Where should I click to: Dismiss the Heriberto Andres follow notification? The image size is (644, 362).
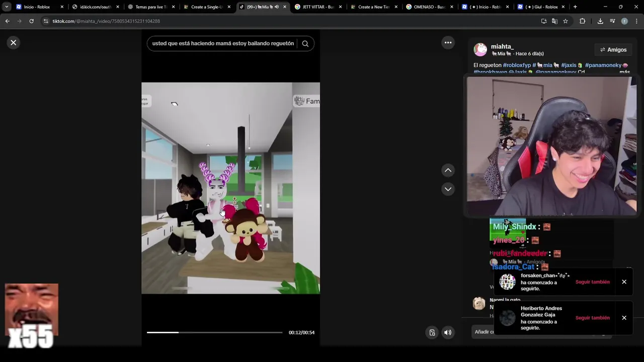coord(624,318)
